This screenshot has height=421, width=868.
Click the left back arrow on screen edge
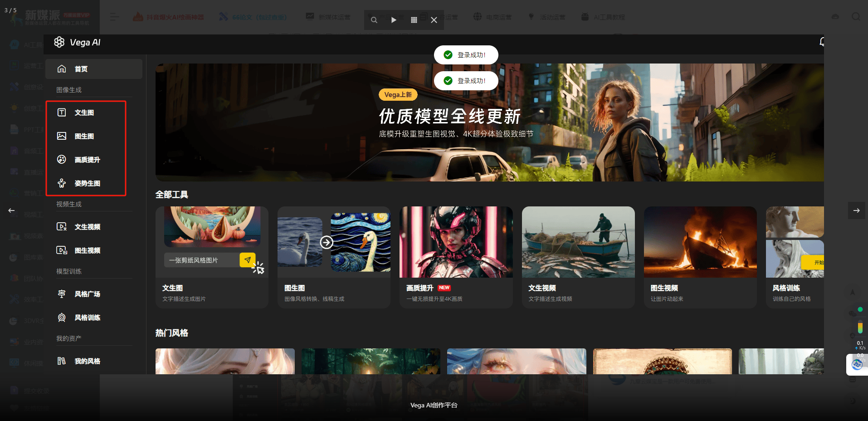[11, 210]
